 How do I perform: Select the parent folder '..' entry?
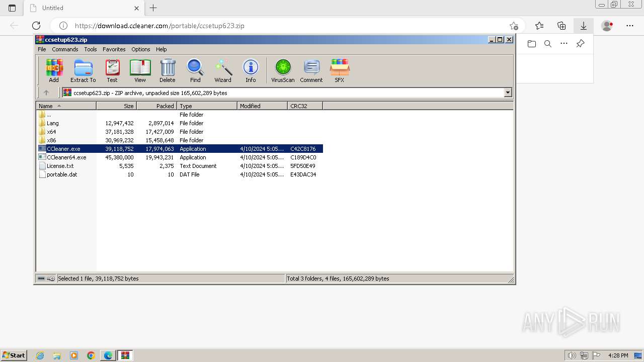(x=48, y=115)
